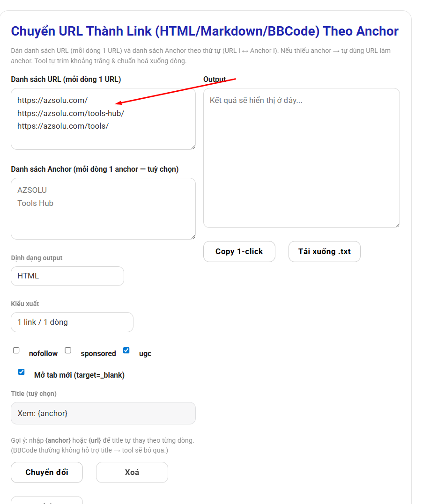This screenshot has width=422, height=504.
Task: Click the 'Tải xuống .txt' button
Action: 325,252
